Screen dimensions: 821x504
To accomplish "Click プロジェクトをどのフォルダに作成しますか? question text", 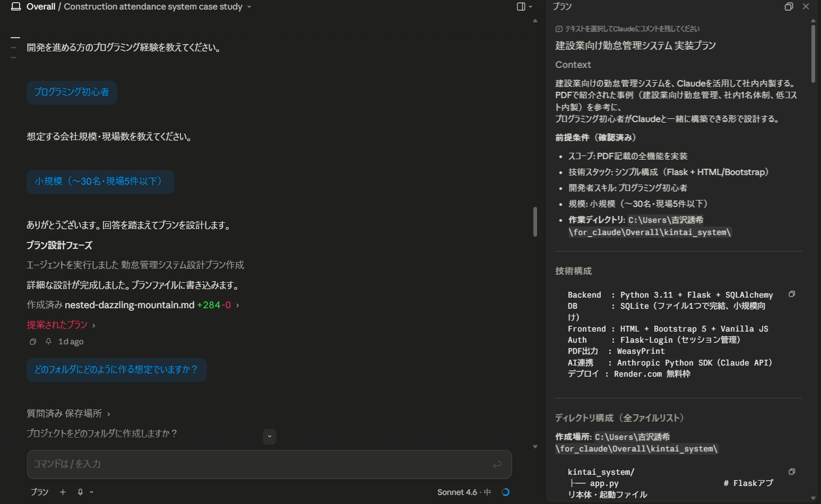I will click(x=102, y=433).
